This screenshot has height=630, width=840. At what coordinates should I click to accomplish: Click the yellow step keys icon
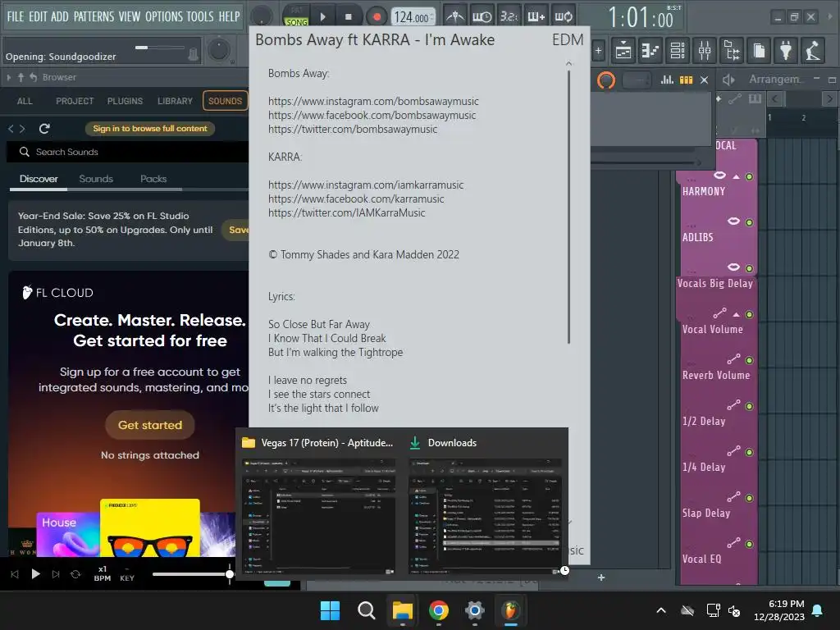tap(687, 80)
